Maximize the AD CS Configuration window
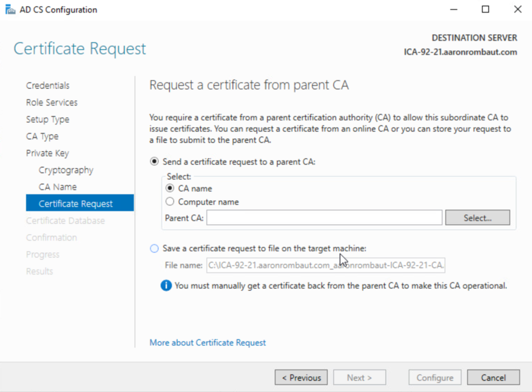The height and width of the screenshot is (392, 532). pos(485,9)
